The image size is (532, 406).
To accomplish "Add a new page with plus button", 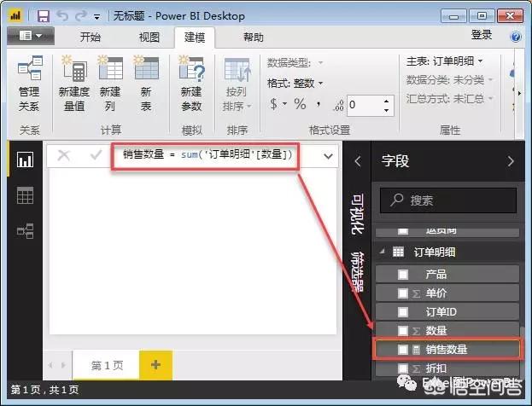I will click(155, 365).
